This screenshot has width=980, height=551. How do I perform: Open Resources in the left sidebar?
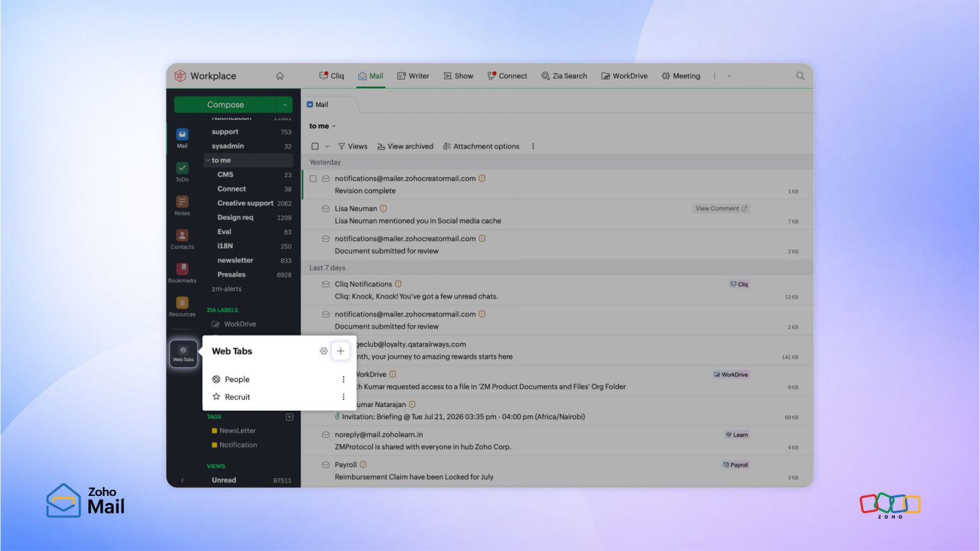(182, 306)
